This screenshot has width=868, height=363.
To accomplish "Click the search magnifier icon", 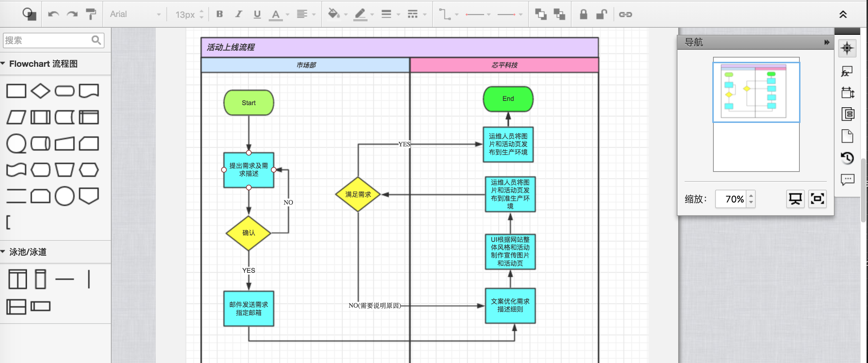I will (x=96, y=40).
